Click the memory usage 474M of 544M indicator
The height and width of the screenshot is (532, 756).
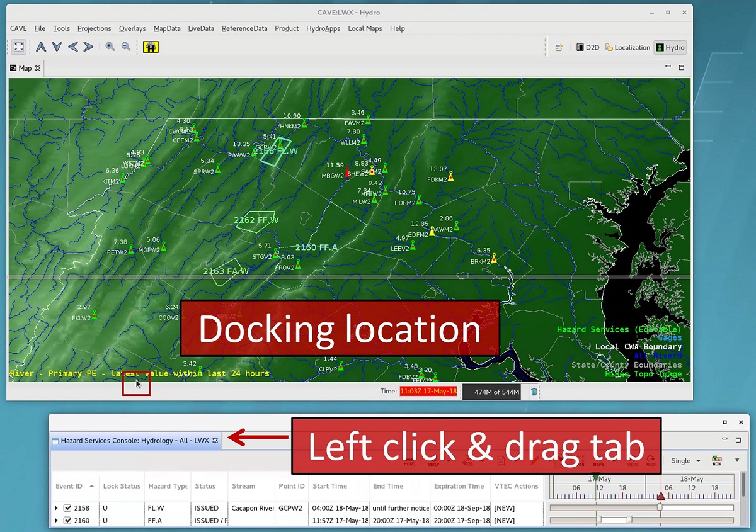point(492,392)
